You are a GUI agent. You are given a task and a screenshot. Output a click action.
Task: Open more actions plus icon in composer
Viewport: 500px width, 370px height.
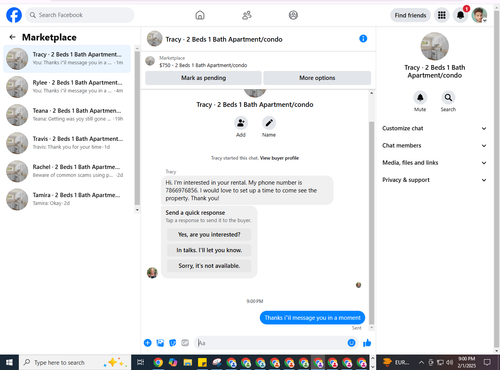coord(148,343)
